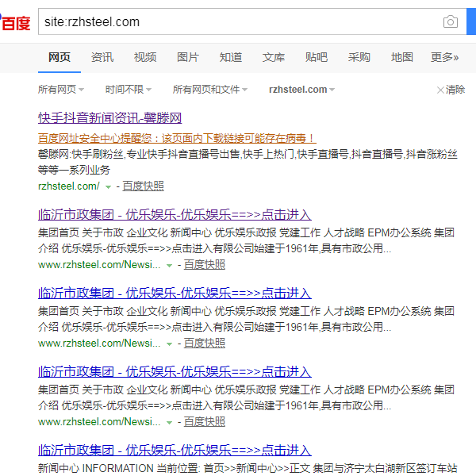Click the Baidu logo

coord(15,22)
